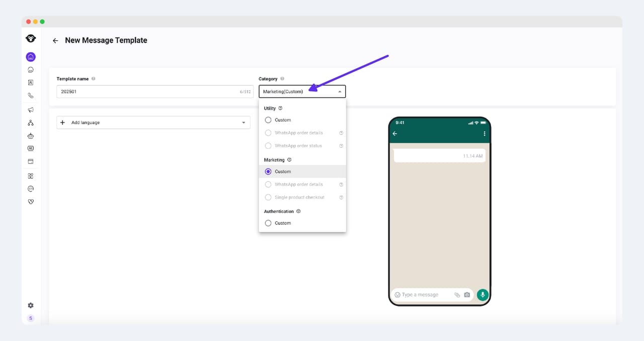Click help icon for Single product checkout

tap(341, 198)
